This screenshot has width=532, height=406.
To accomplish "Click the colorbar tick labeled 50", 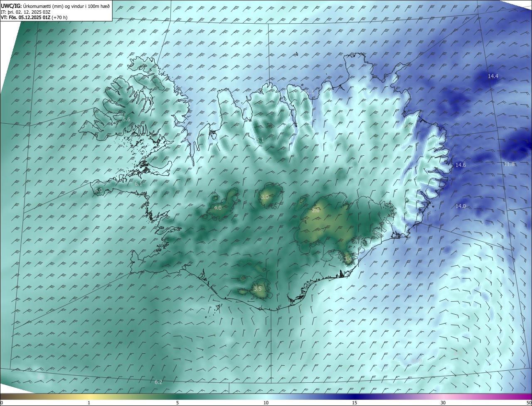I will click(529, 403).
